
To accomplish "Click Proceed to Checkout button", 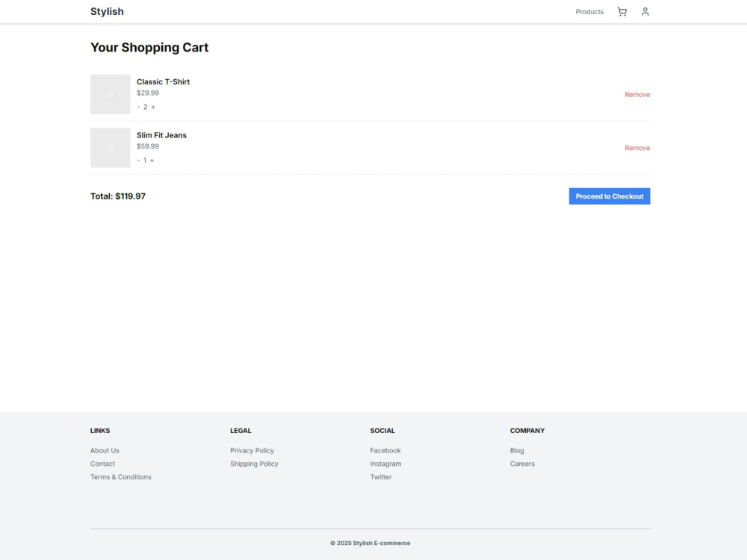I will click(610, 196).
